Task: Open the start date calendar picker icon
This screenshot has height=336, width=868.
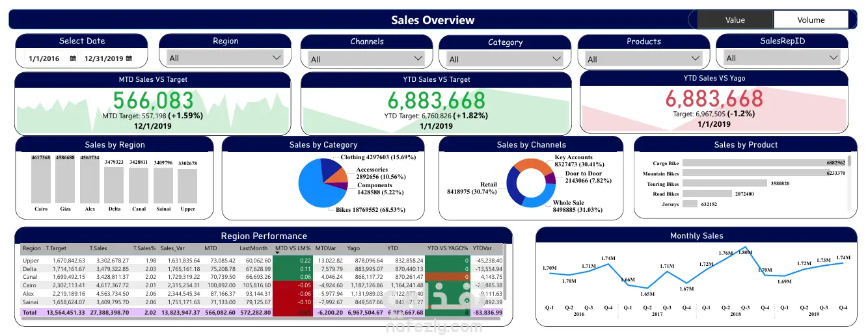Action: click(73, 58)
